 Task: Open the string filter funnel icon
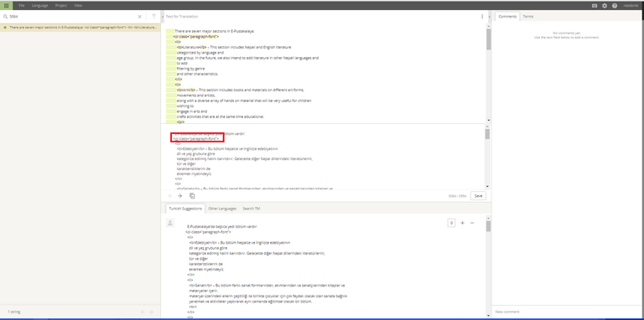tap(153, 17)
